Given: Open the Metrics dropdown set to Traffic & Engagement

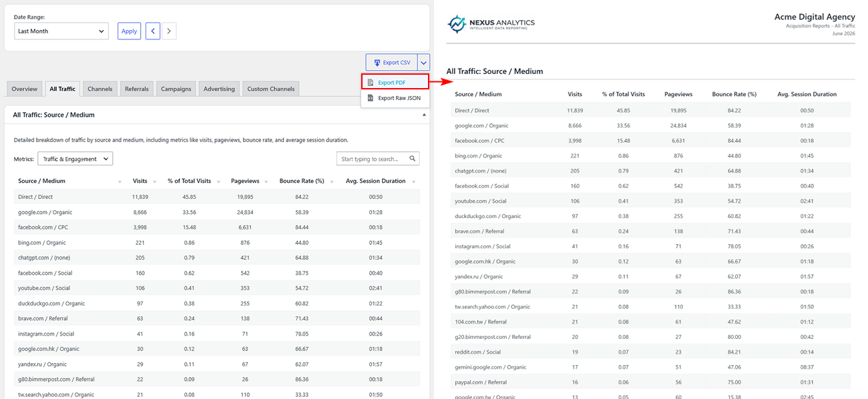Looking at the screenshot, I should click(75, 159).
